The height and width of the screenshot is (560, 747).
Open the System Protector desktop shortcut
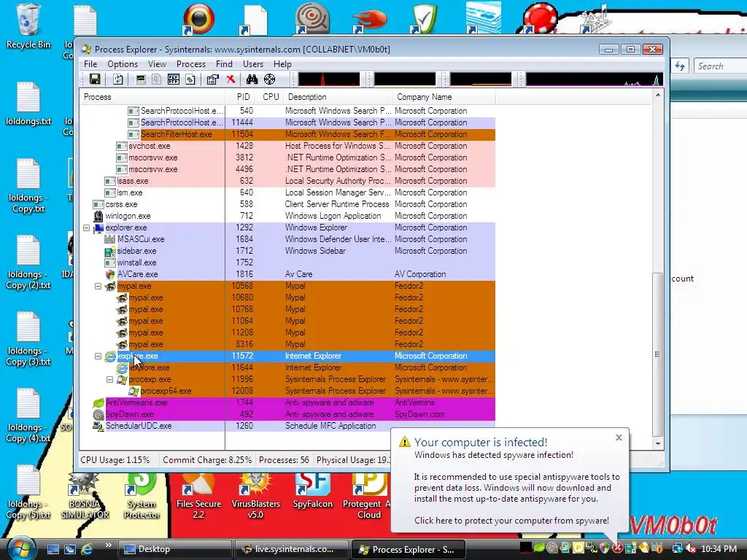[142, 496]
